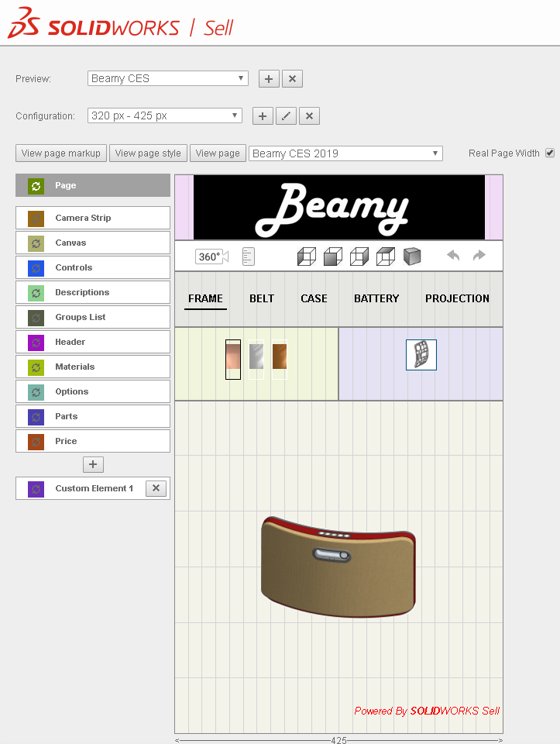Click the Beamy logo header banner
The width and height of the screenshot is (560, 744).
point(339,208)
